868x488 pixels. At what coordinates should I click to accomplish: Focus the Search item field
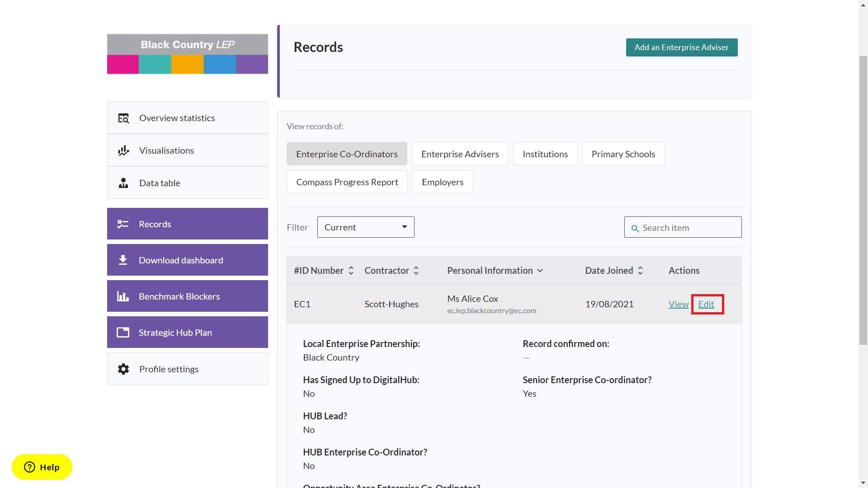[x=683, y=227]
